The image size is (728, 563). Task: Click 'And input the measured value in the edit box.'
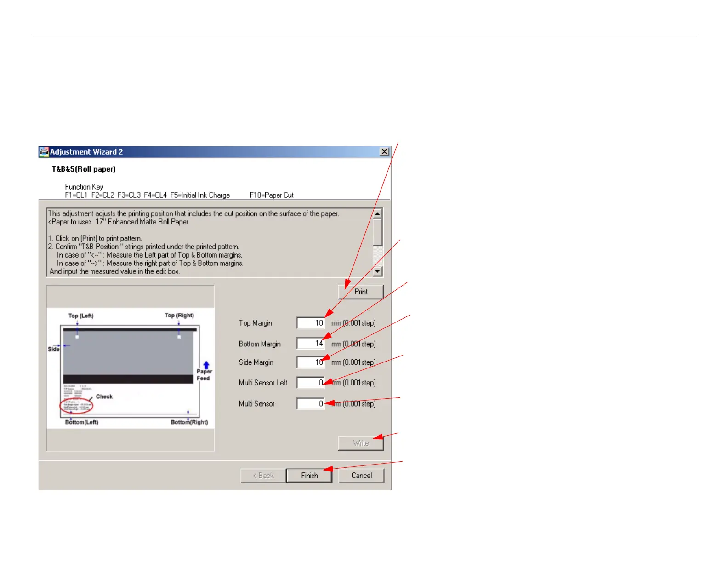(x=114, y=271)
